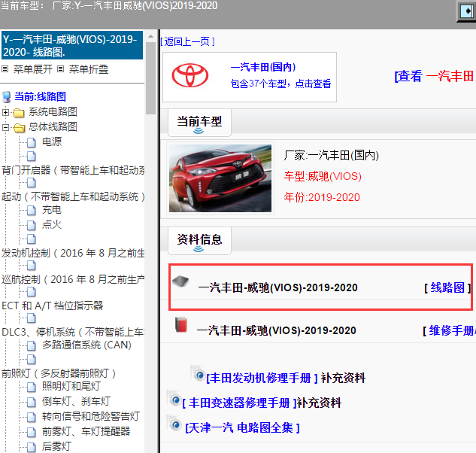Click the red book icon of 维修手册 row
Screen dimensions: 476x453
[181, 325]
